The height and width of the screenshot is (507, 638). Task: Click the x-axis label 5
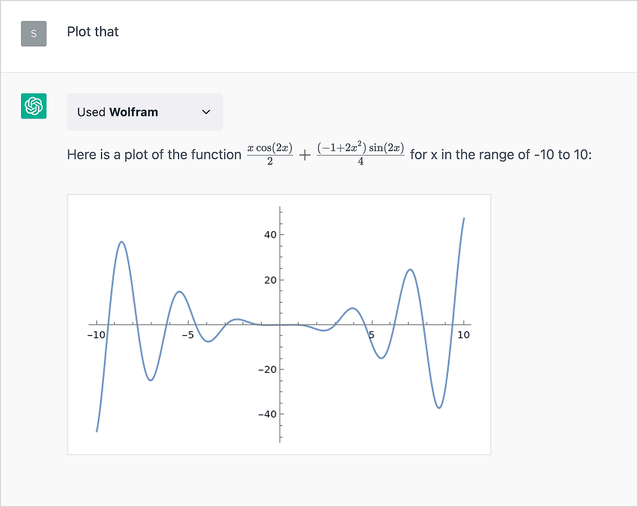(371, 335)
